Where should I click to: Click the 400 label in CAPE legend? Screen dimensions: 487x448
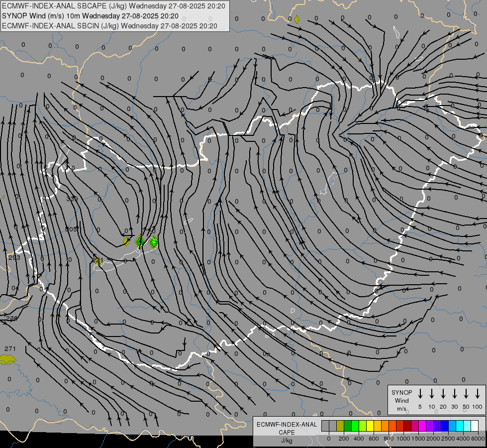tap(359, 439)
